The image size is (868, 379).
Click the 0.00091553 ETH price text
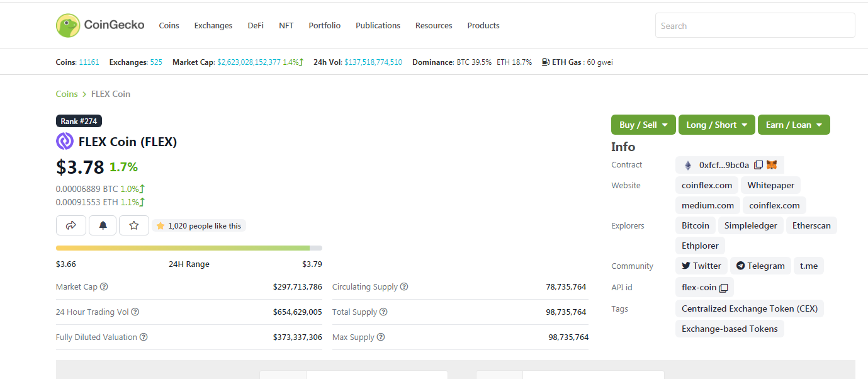[87, 202]
